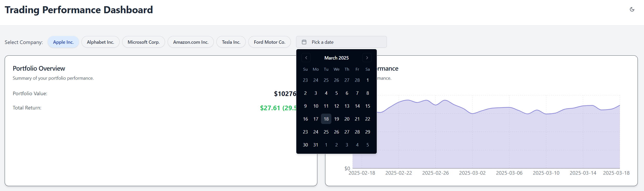Click the $0 axis label on chart
This screenshot has width=644, height=191.
pos(347,168)
